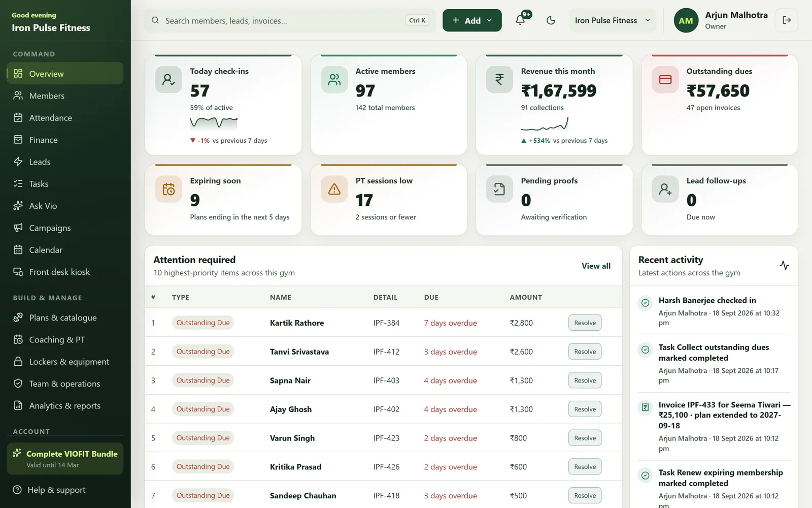
Task: Click the Calendar icon in sidebar
Action: [18, 249]
